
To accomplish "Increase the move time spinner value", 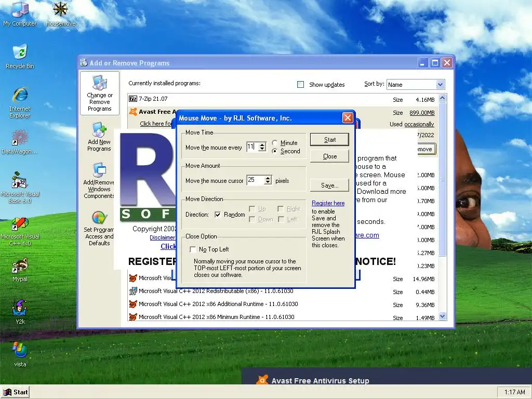I will [262, 144].
